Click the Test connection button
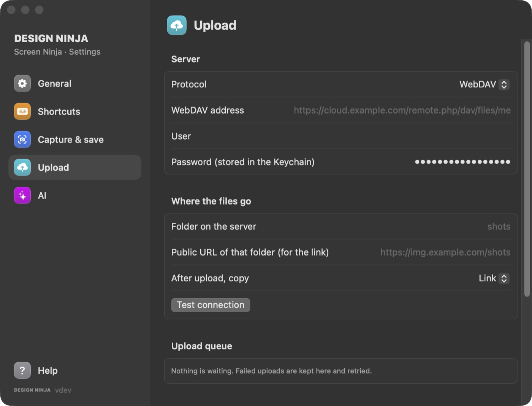Image resolution: width=532 pixels, height=406 pixels. (x=211, y=305)
